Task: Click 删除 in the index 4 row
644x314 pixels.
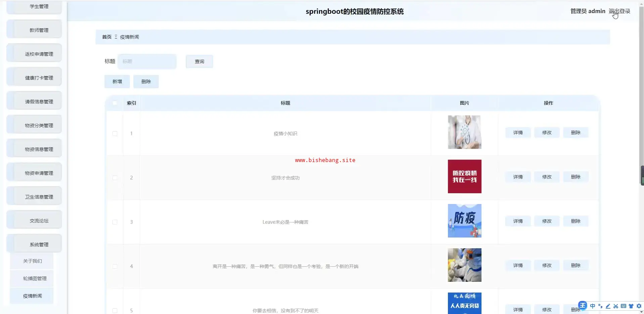Action: click(576, 265)
